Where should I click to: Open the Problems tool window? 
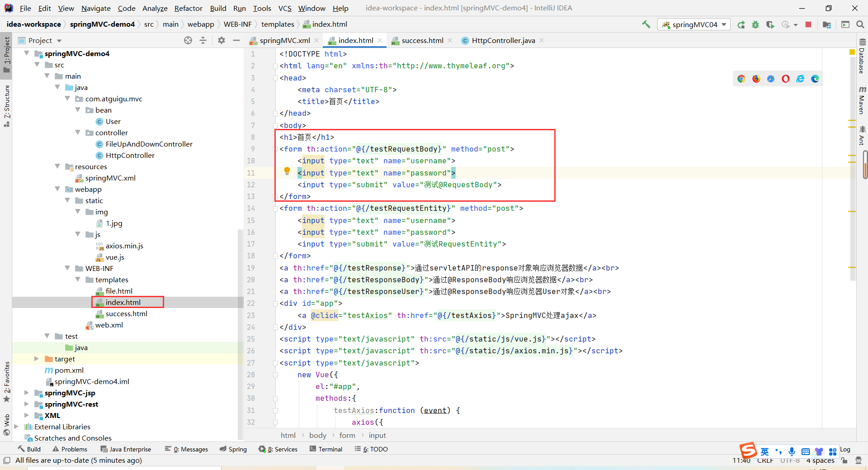(x=70, y=449)
